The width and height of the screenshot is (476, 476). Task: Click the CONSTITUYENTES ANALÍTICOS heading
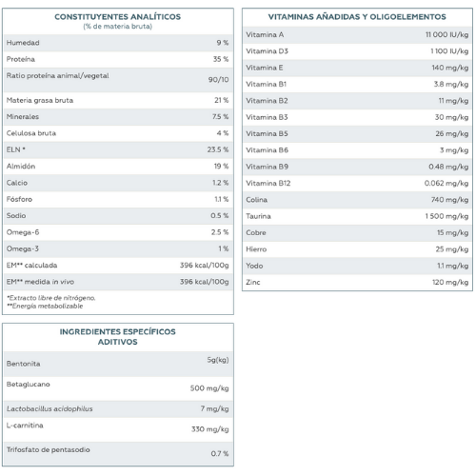(x=118, y=17)
